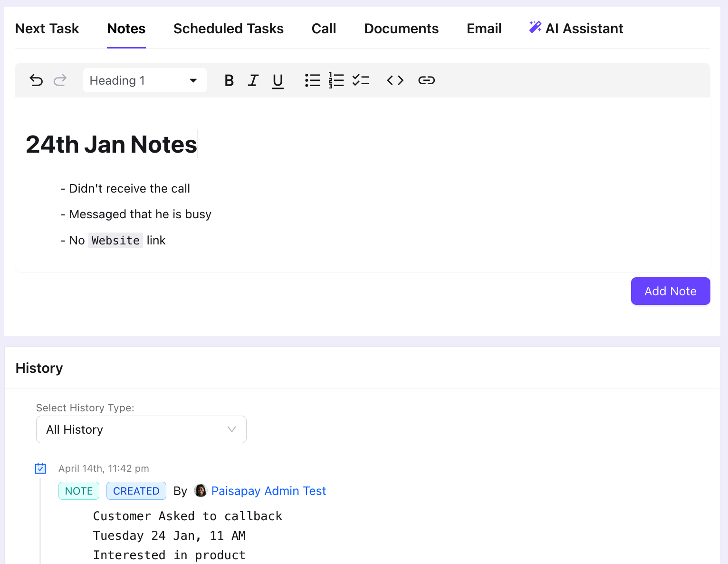Insert a checklist

[361, 80]
